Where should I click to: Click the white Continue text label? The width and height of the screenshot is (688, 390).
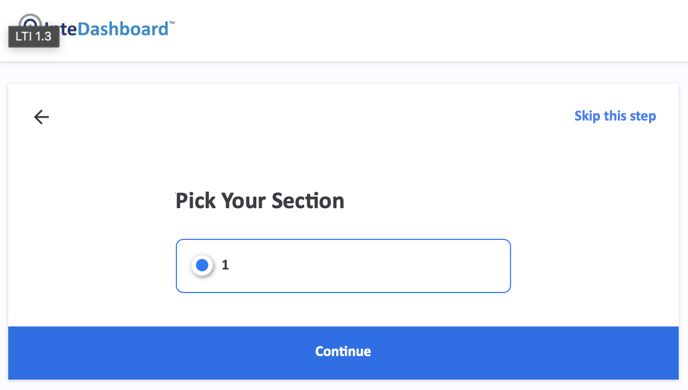pos(343,351)
